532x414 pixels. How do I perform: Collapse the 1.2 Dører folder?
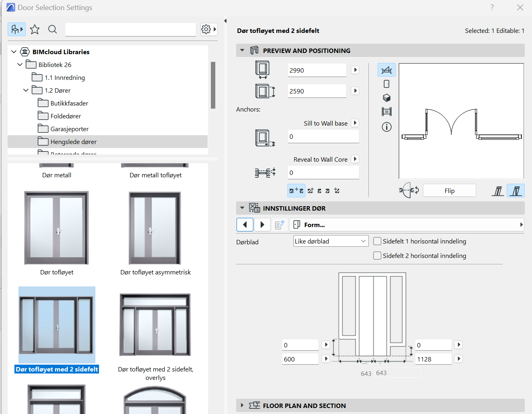pyautogui.click(x=26, y=90)
